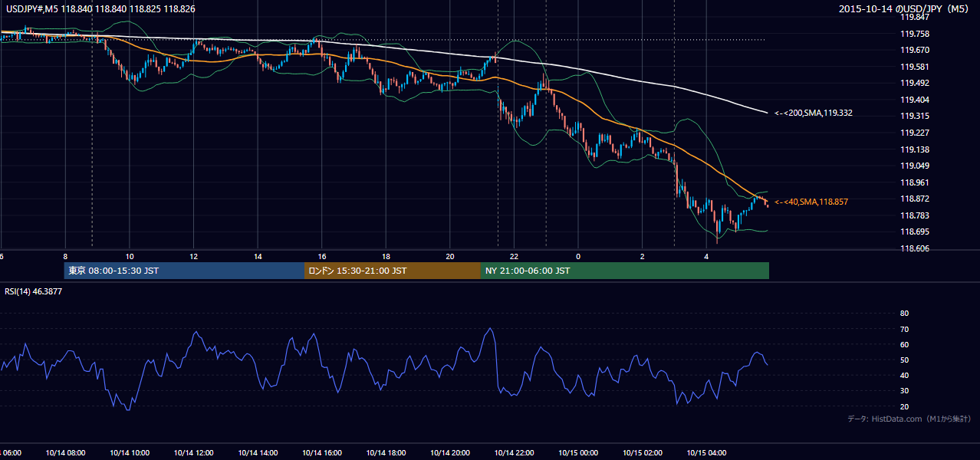Click the bottom date label 10/14 10:00

(x=130, y=452)
